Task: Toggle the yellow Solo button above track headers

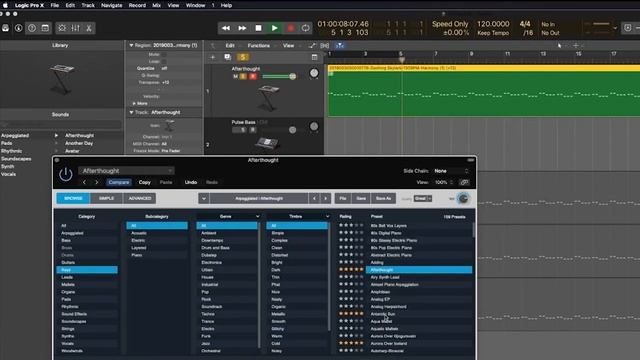Action: point(243,57)
